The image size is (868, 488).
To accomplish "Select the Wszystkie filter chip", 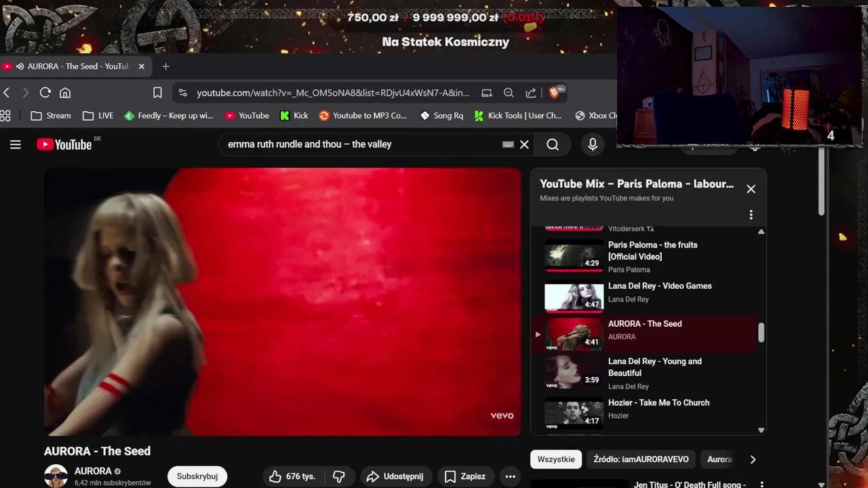I will [x=556, y=460].
